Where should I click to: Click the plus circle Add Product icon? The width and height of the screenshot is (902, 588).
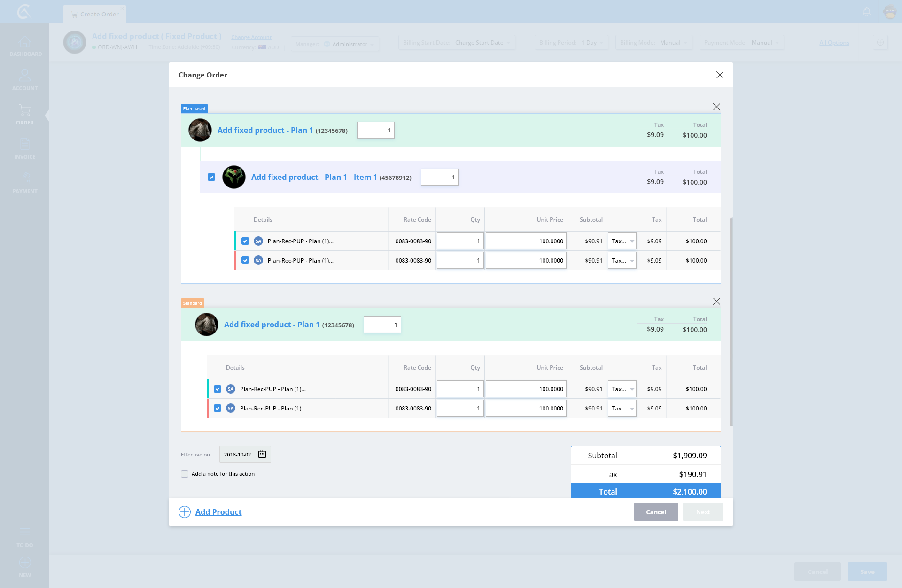tap(185, 512)
